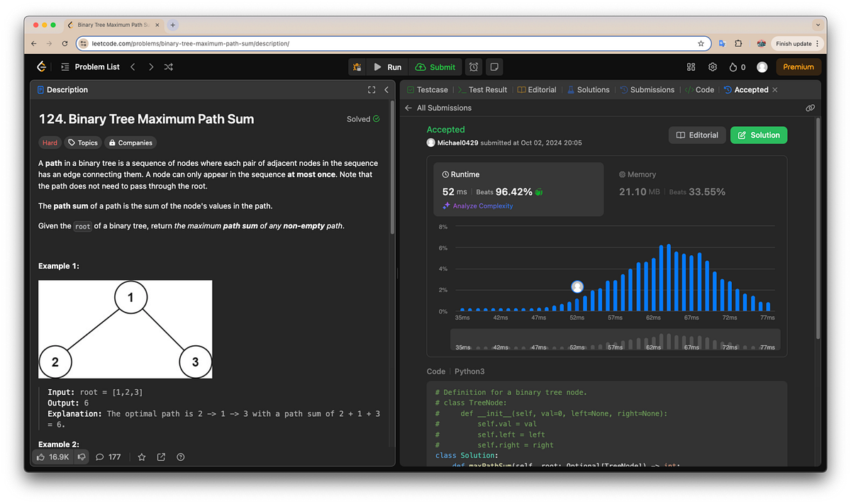Open the notes notepad icon in the toolbar

pos(494,67)
